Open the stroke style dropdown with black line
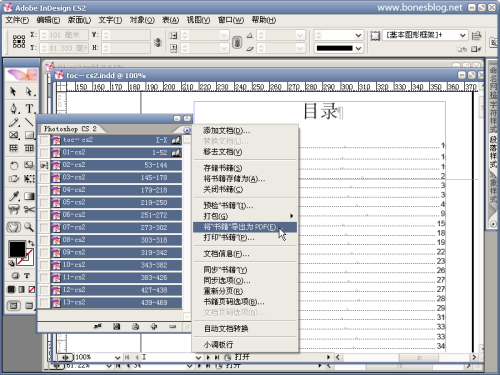 358,48
